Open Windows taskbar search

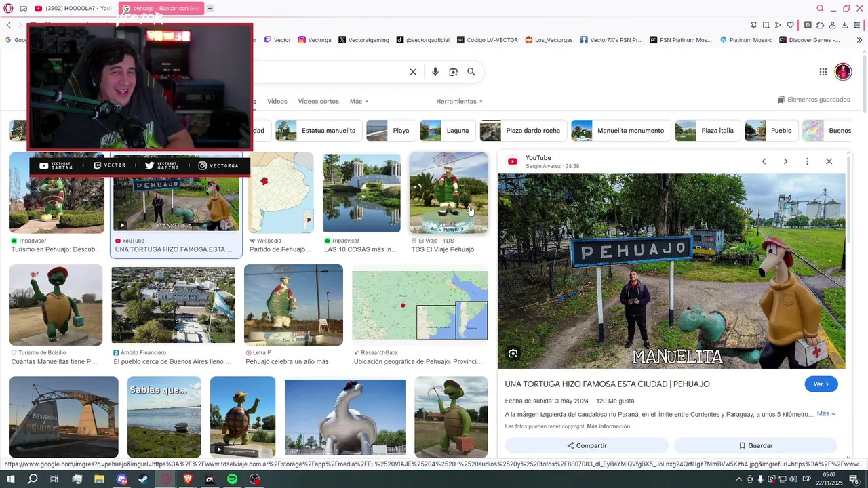coord(33,479)
